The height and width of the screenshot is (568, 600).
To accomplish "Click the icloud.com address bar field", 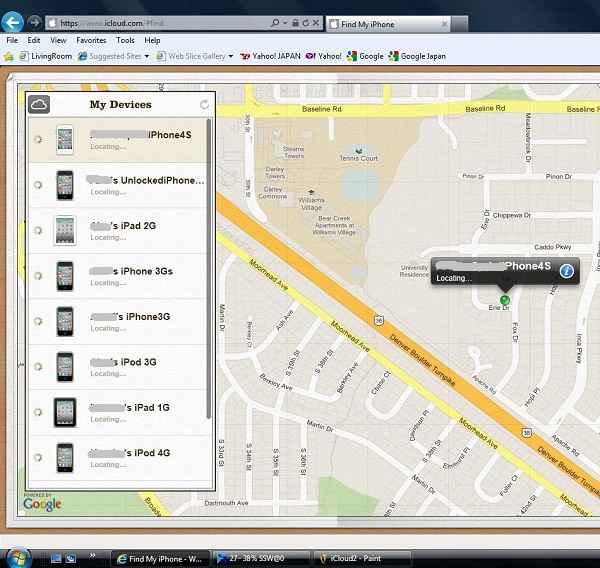I will coord(157,23).
